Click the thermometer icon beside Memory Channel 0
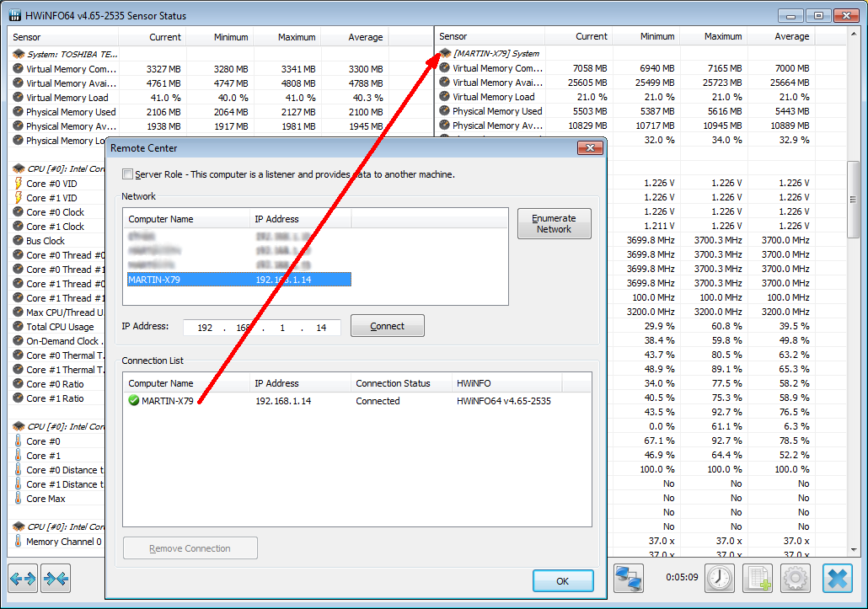Viewport: 868px width, 609px height. [x=19, y=542]
